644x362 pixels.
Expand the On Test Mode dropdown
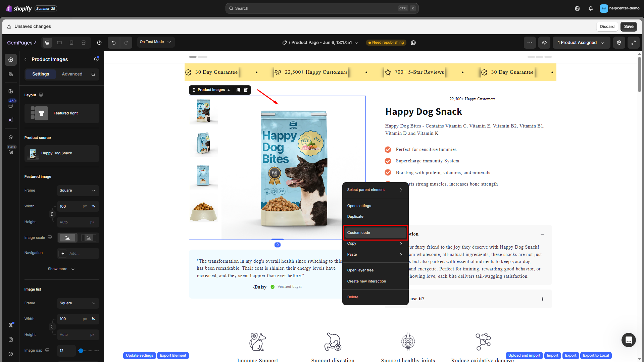click(155, 42)
